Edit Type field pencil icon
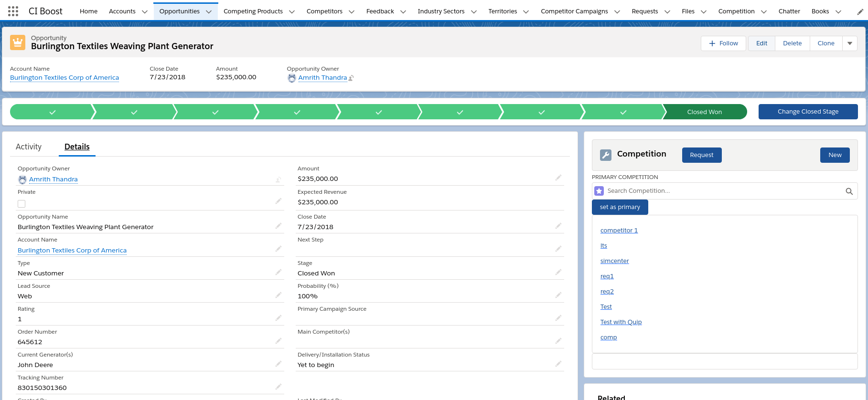This screenshot has height=400, width=868. (278, 273)
